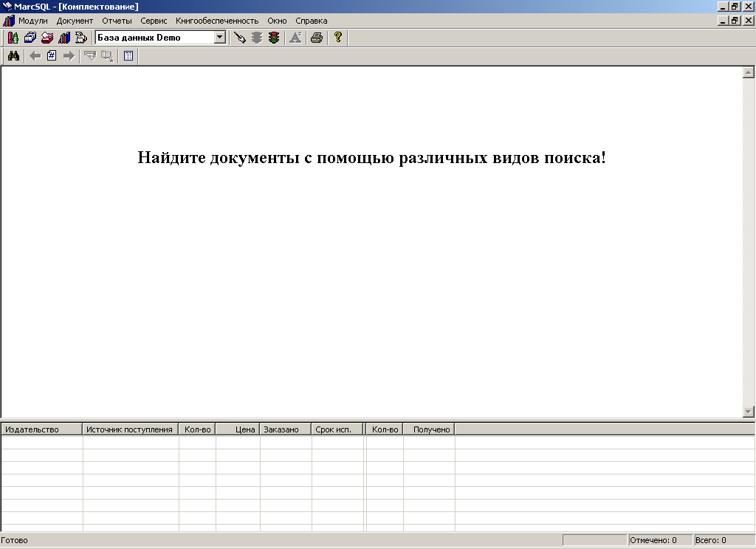The image size is (756, 549).
Task: Click the hash sign document number icon
Action: click(52, 56)
